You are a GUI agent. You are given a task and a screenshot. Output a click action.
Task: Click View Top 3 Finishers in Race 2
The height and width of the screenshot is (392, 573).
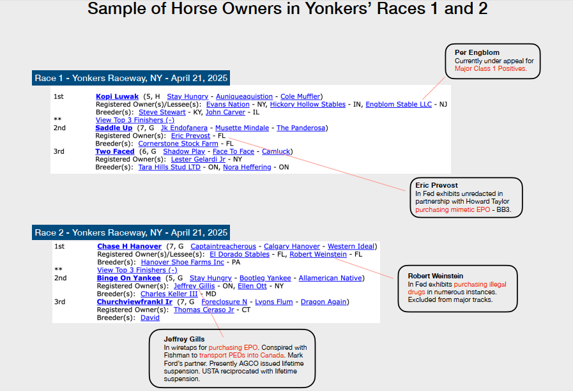click(x=137, y=270)
